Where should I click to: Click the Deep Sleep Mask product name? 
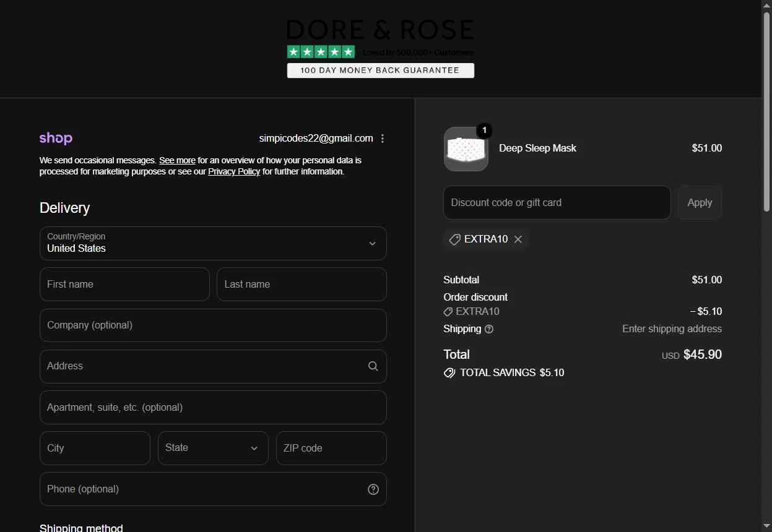coord(537,148)
